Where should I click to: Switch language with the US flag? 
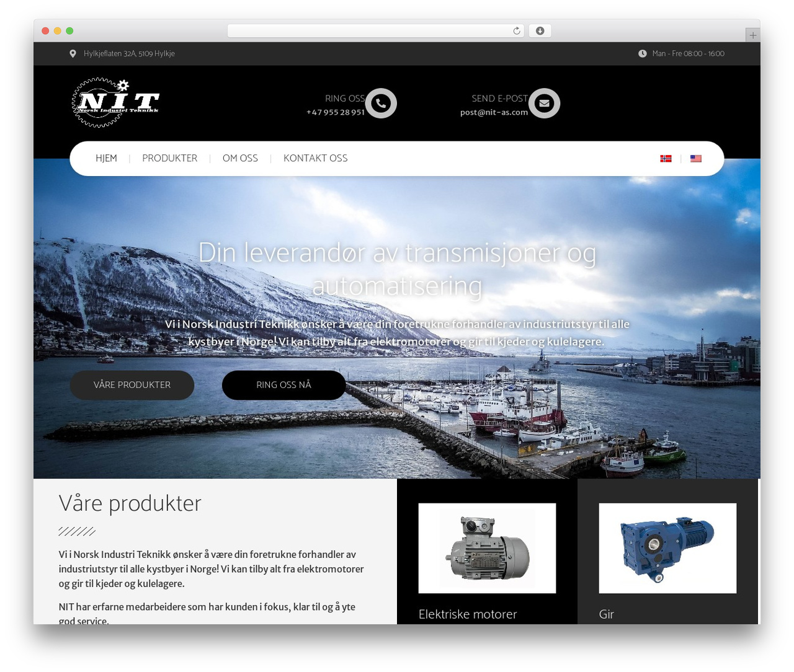(696, 159)
